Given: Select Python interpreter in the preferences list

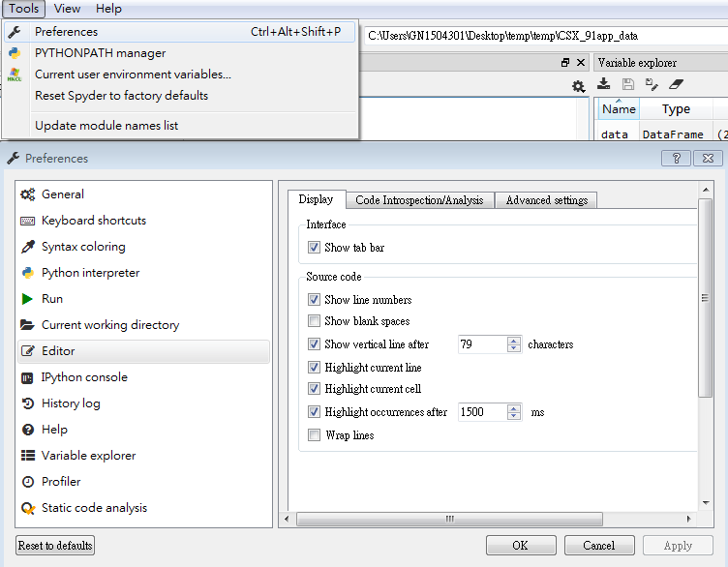Looking at the screenshot, I should [x=90, y=273].
